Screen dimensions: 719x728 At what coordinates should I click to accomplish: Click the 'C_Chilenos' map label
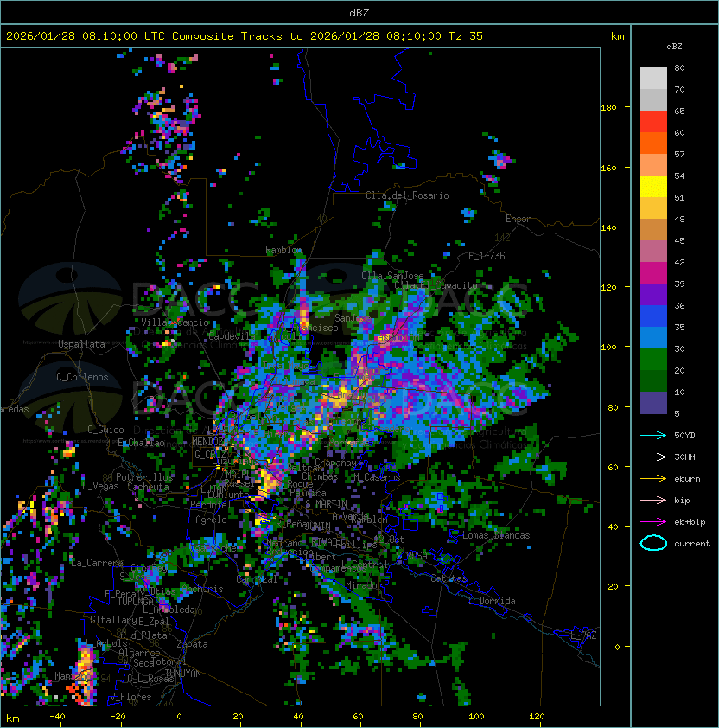[x=82, y=377]
